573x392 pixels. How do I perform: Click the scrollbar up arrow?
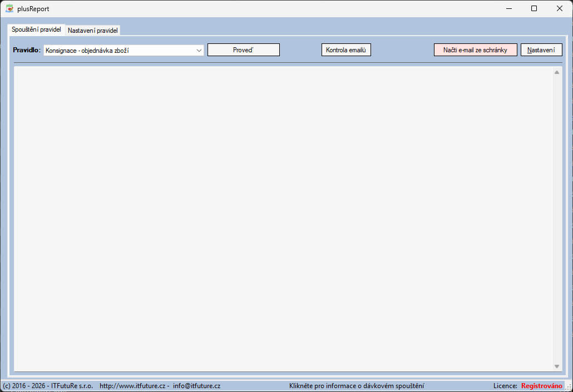click(557, 72)
